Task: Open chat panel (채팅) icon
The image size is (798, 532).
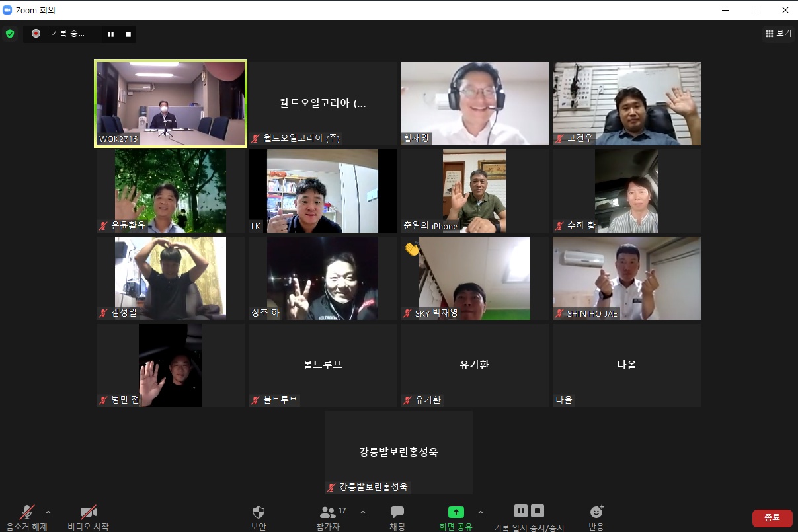Action: coord(397,512)
